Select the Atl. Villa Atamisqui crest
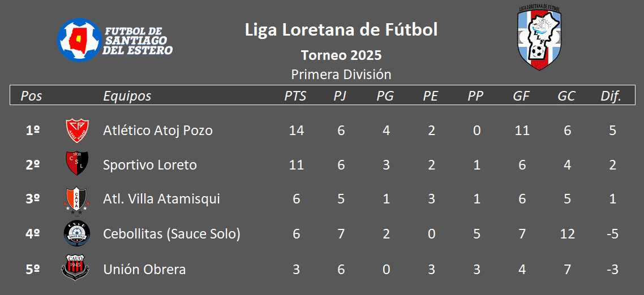The height and width of the screenshot is (295, 644). (x=76, y=201)
